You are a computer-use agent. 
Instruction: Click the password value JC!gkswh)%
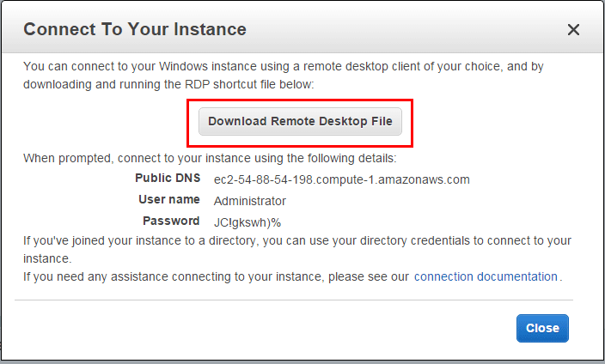pos(247,222)
